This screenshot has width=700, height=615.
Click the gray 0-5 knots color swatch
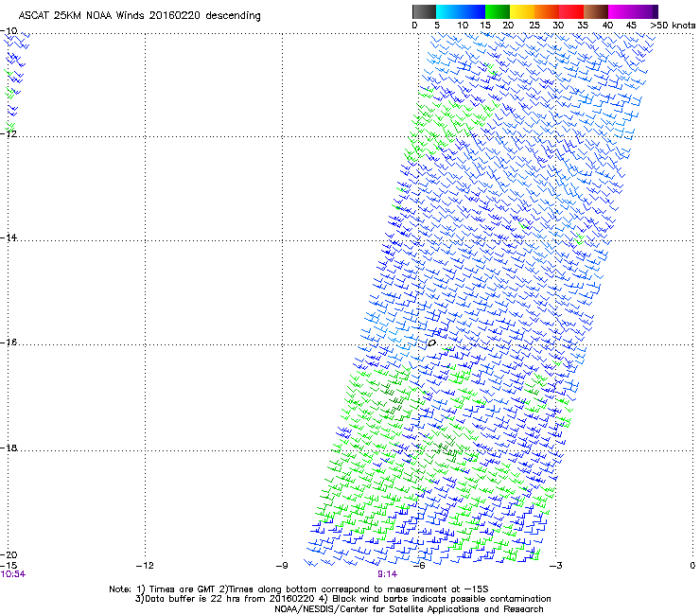[x=424, y=11]
